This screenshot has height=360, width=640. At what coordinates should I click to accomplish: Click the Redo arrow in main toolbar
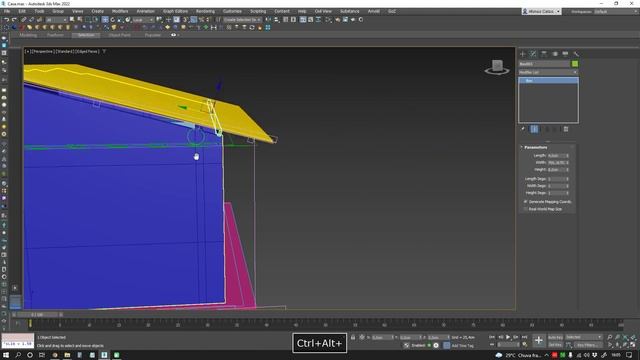point(14,20)
